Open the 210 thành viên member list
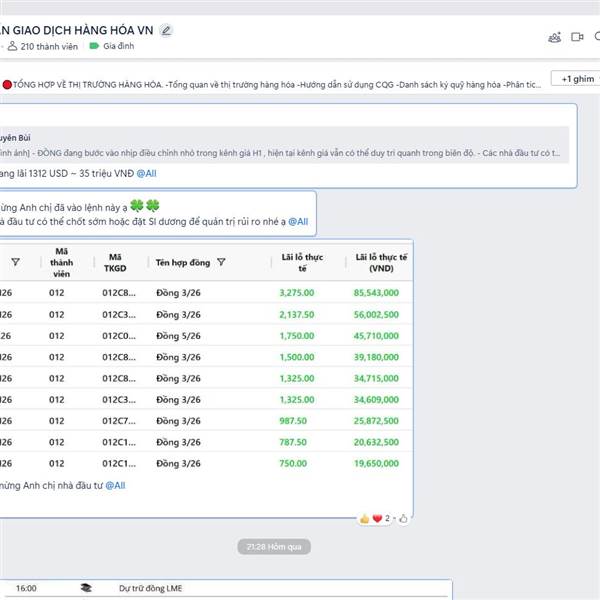Screen dimensions: 600x600 tap(48, 46)
